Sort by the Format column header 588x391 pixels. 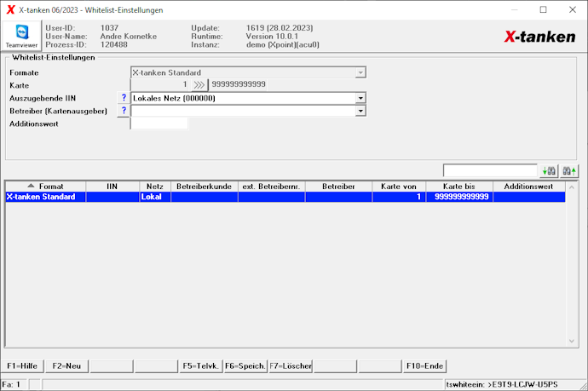(46, 187)
